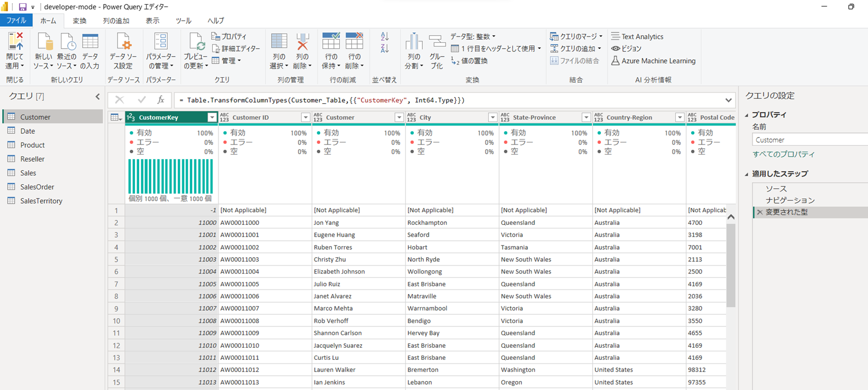Click the vertical scrollbar up arrow
Screen dimensions: 868x390
731,217
